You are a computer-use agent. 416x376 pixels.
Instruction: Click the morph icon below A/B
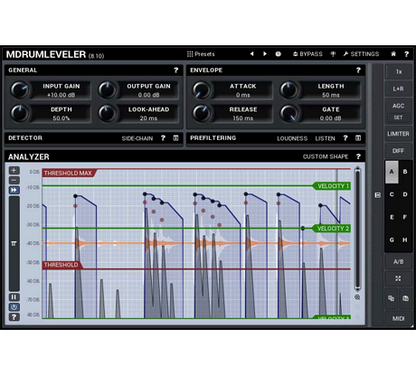point(399,278)
